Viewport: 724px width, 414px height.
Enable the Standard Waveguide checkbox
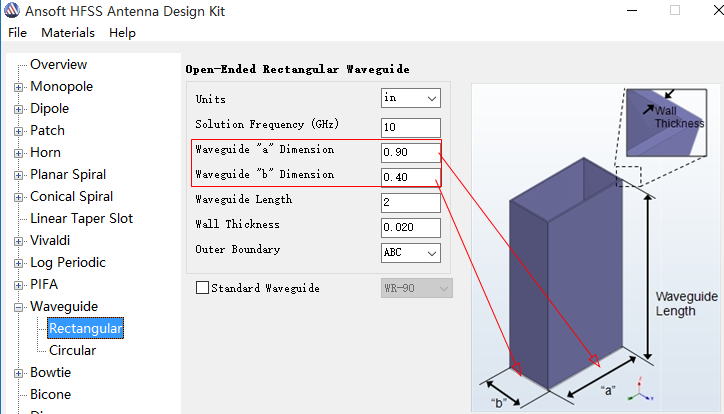pos(202,288)
